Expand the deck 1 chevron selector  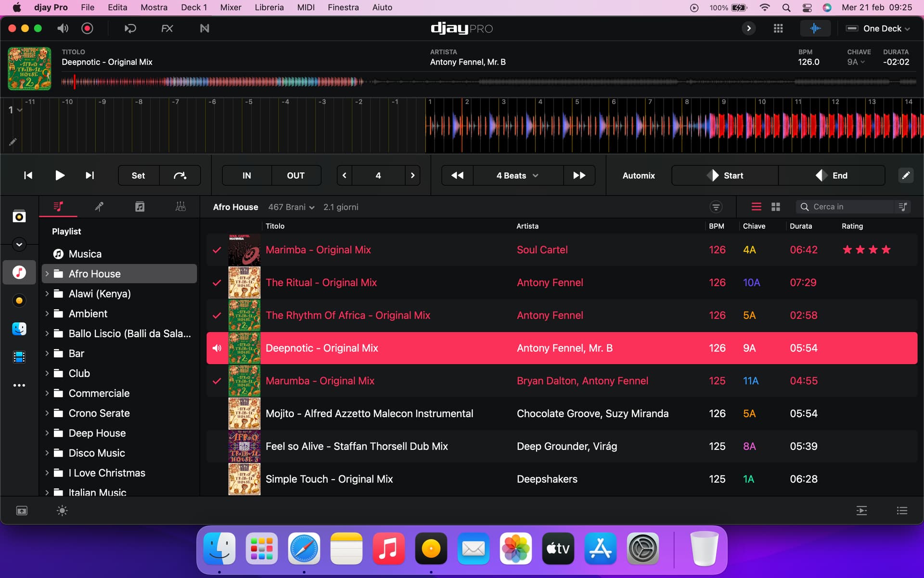tap(15, 110)
